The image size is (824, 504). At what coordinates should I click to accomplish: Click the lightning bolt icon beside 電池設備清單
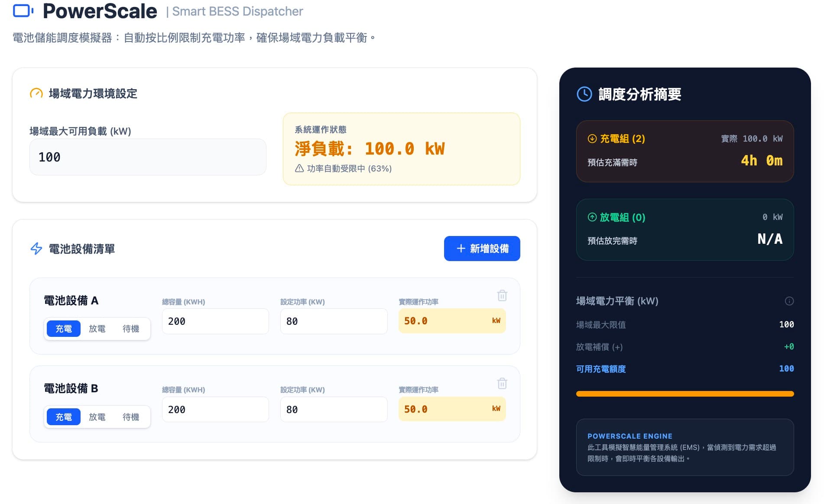36,249
